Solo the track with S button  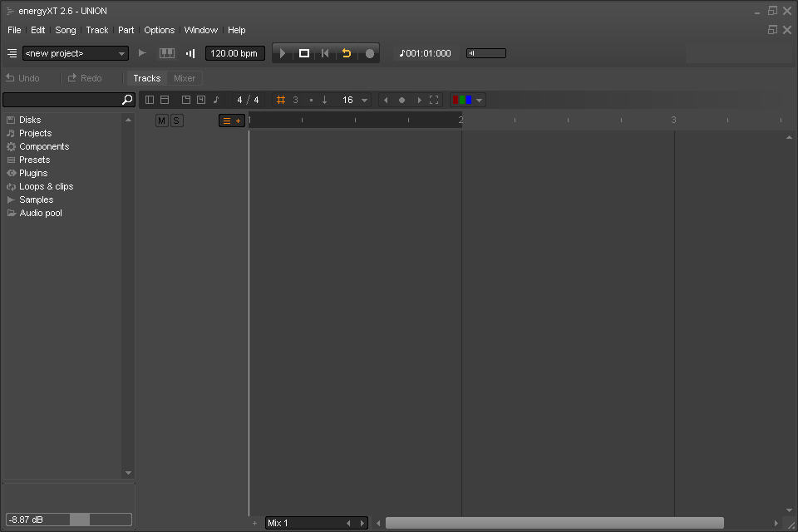tap(176, 121)
